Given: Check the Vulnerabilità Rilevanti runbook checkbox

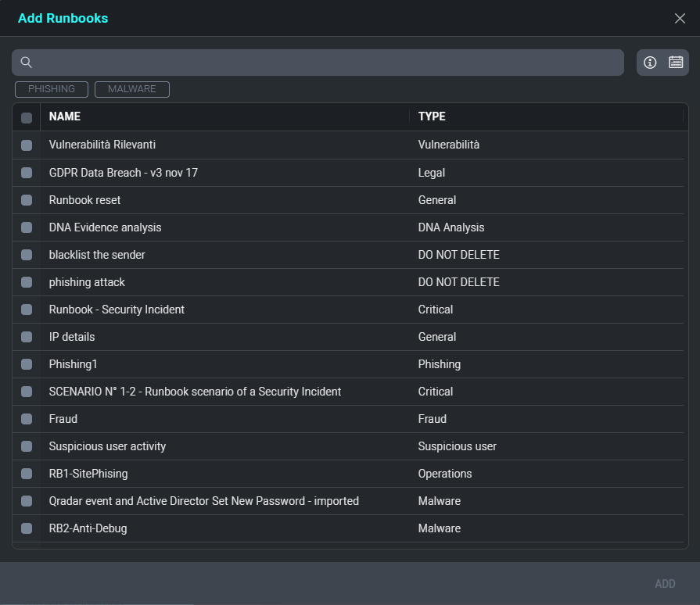Looking at the screenshot, I should coord(27,145).
